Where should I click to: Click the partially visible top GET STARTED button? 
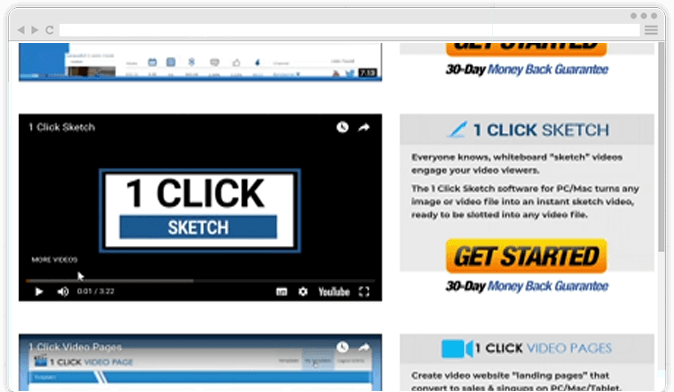(x=527, y=49)
